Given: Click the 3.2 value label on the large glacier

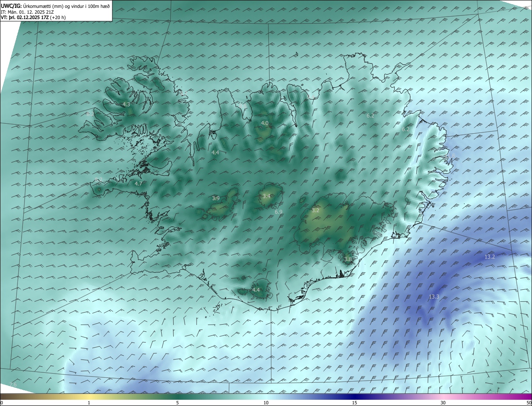Looking at the screenshot, I should pos(315,210).
